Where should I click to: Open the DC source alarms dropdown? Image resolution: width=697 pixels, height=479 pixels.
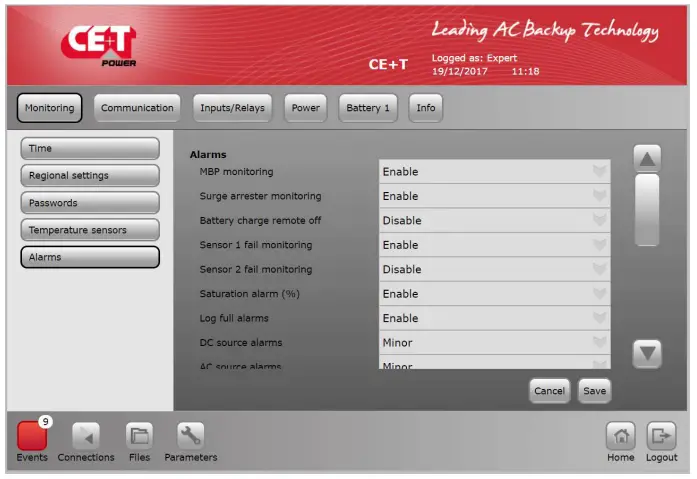[x=495, y=343]
